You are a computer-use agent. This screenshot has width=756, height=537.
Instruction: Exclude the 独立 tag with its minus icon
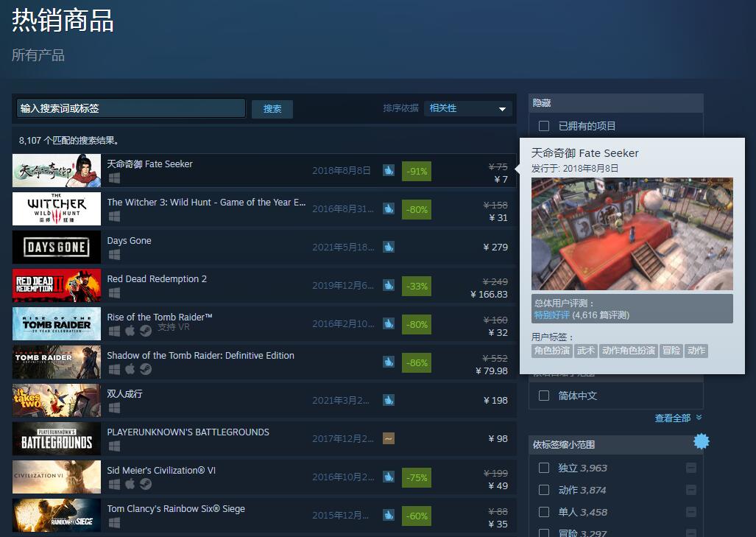click(690, 468)
